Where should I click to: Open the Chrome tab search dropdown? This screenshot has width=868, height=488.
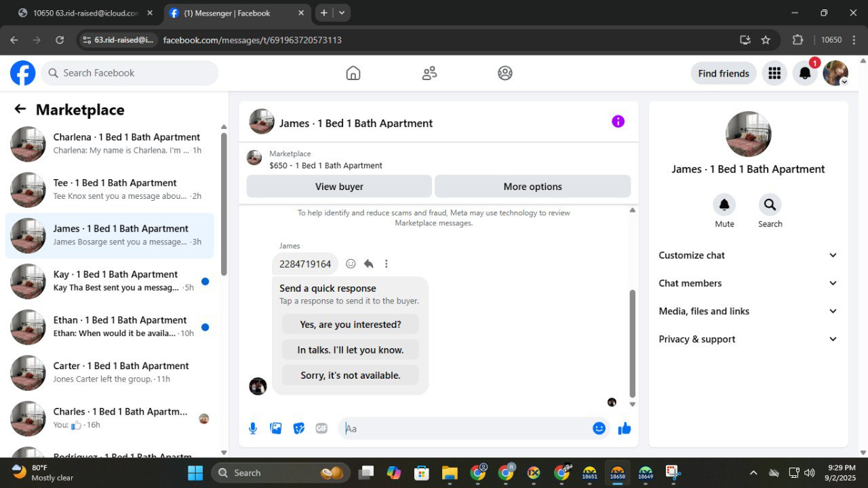click(x=342, y=13)
